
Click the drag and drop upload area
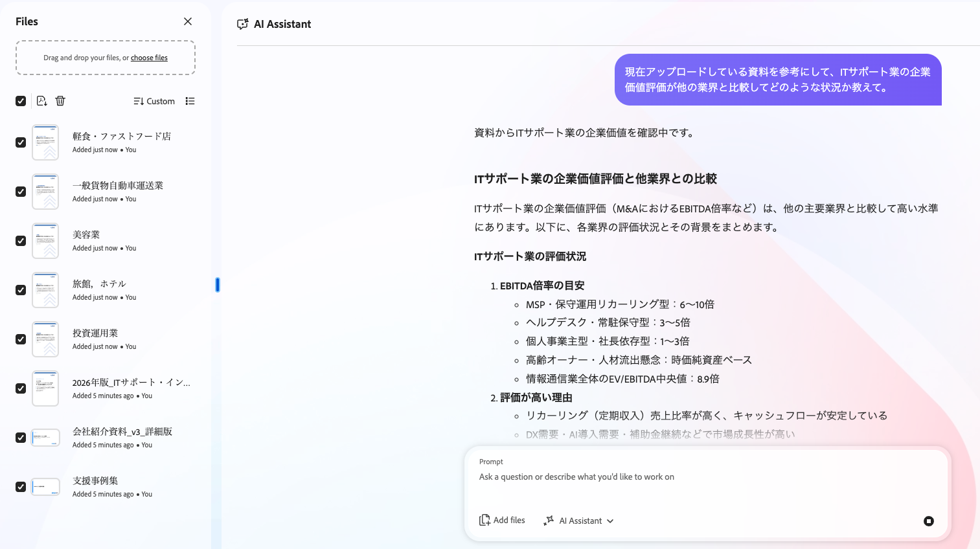pyautogui.click(x=106, y=58)
